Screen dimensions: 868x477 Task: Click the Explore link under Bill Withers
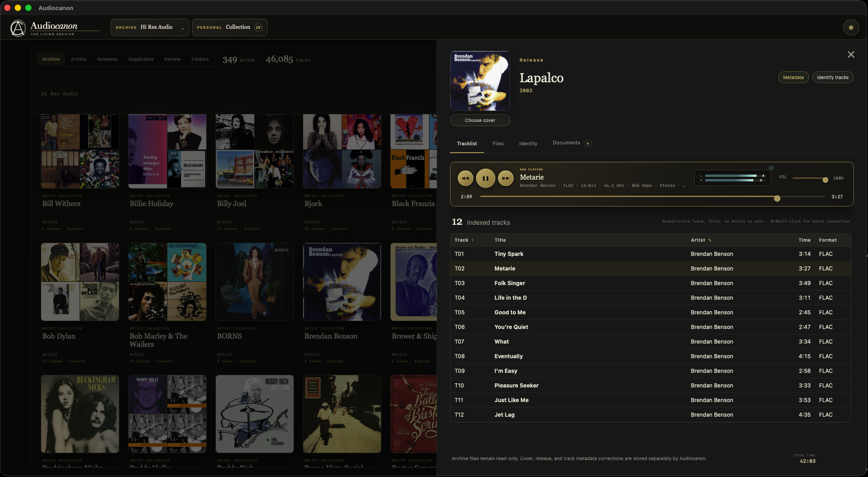pyautogui.click(x=75, y=228)
